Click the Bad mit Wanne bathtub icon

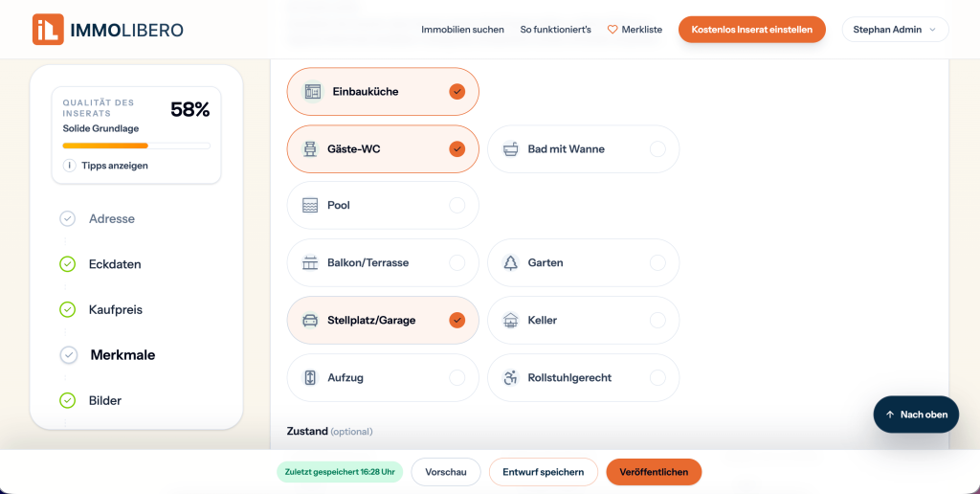(x=511, y=149)
